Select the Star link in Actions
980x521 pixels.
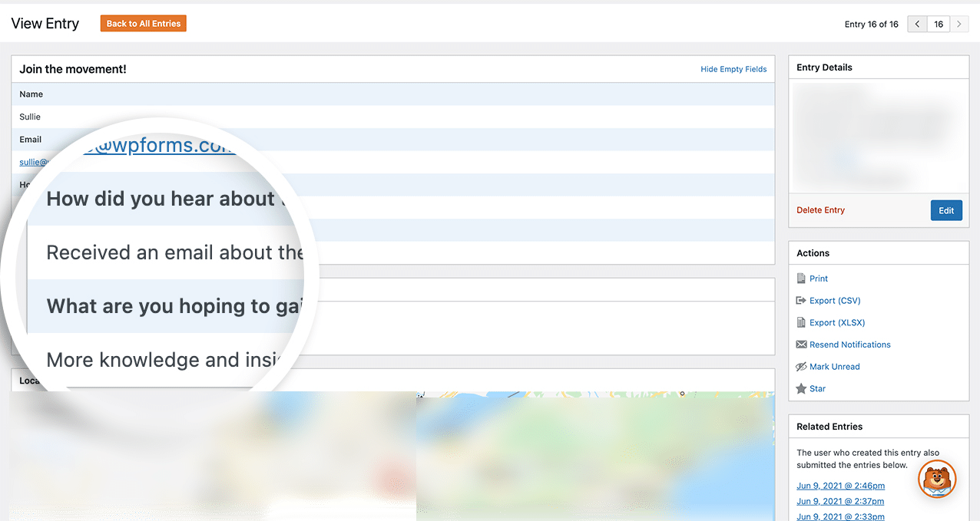(x=818, y=389)
